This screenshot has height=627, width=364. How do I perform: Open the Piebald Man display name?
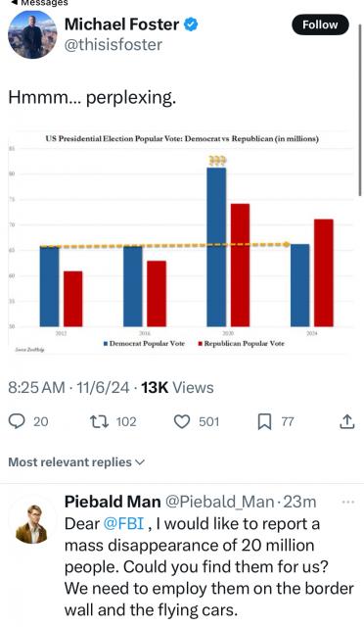(113, 502)
